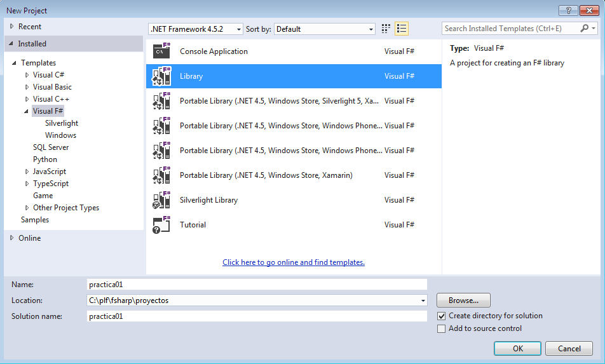Expand the Visual C# tree node
The width and height of the screenshot is (605, 364).
[x=27, y=75]
